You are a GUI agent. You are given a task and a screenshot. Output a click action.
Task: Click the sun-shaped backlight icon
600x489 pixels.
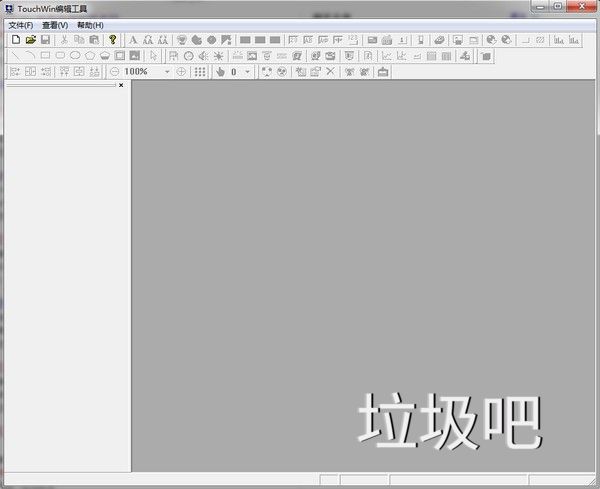click(x=218, y=56)
